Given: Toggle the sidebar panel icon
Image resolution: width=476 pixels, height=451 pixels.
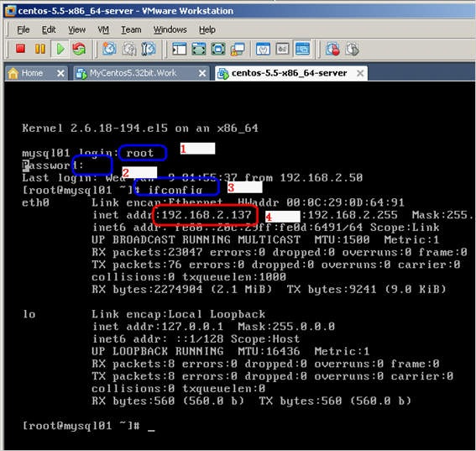Looking at the screenshot, I should click(179, 49).
